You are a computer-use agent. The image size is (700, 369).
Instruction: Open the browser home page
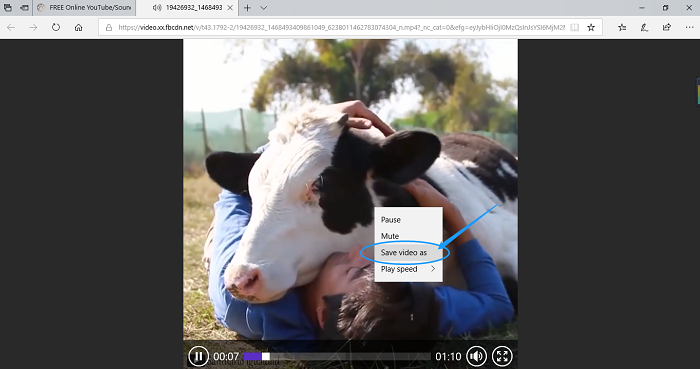click(x=79, y=27)
